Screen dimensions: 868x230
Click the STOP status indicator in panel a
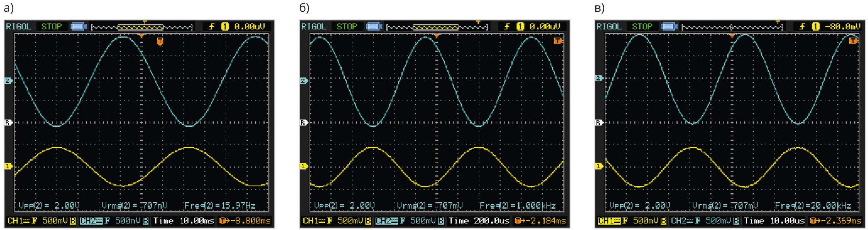52,27
